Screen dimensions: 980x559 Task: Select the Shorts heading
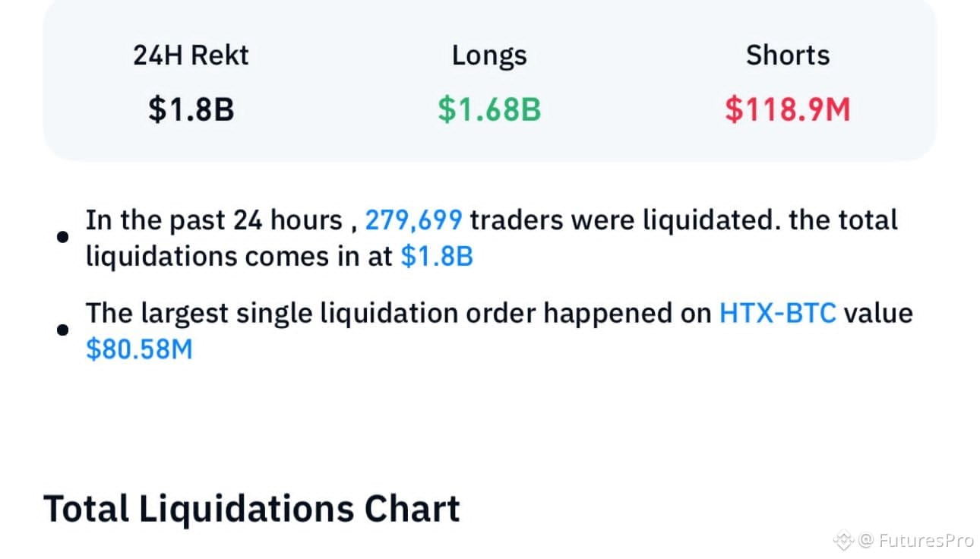pos(788,55)
